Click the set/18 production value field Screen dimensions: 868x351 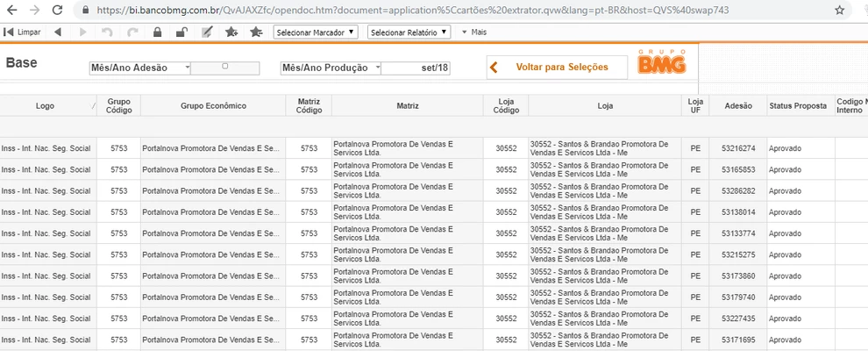[x=416, y=68]
